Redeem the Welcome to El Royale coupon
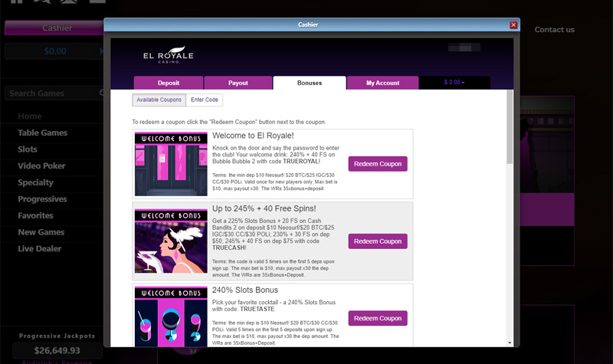This screenshot has height=364, width=613. 378,164
